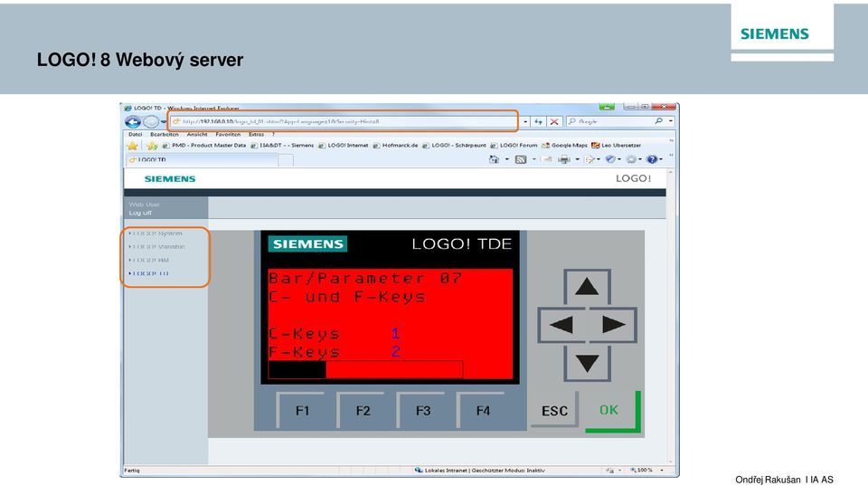This screenshot has height=486, width=868.
Task: Expand the Print icon dropdown arrow
Action: pos(577,159)
